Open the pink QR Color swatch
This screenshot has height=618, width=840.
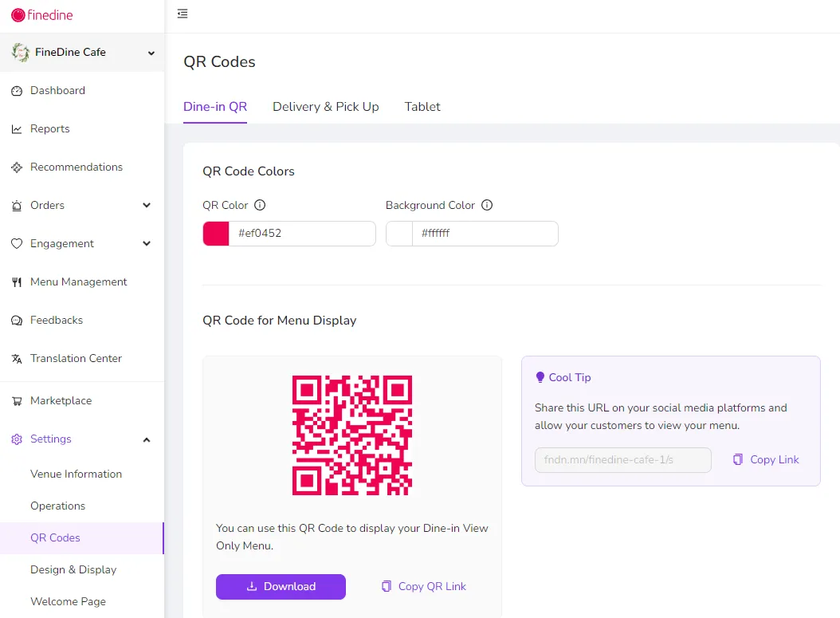click(x=216, y=234)
